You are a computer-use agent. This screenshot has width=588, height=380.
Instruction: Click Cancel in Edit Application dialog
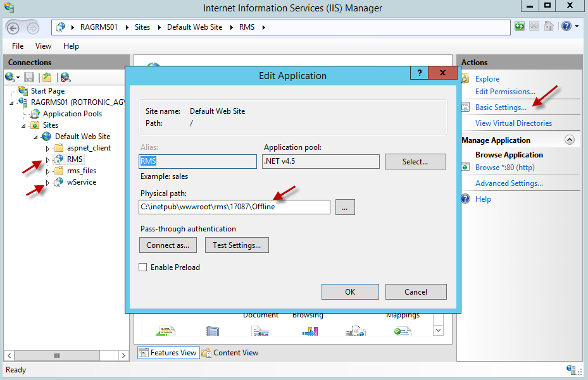pos(415,291)
